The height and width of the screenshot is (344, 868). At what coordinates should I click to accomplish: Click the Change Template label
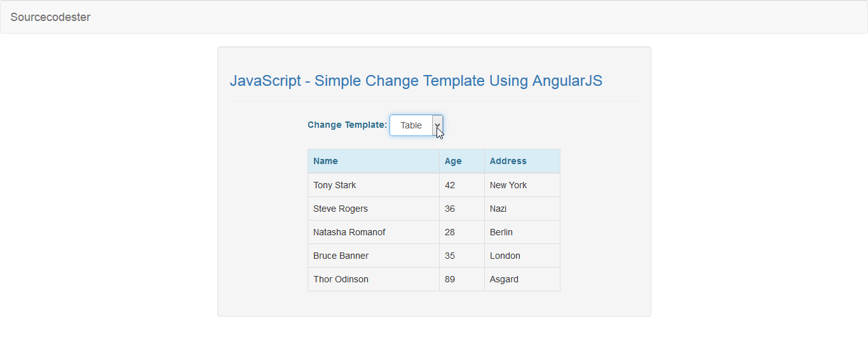[347, 125]
